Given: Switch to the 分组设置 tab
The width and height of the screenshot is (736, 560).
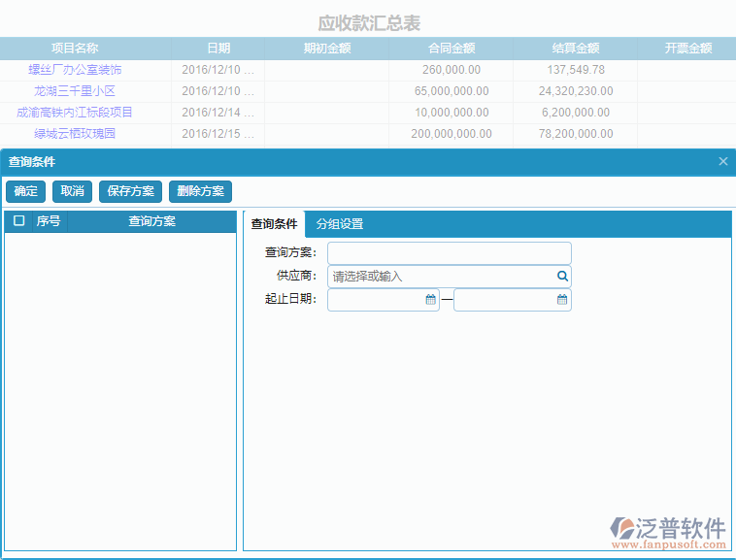Looking at the screenshot, I should [x=340, y=224].
